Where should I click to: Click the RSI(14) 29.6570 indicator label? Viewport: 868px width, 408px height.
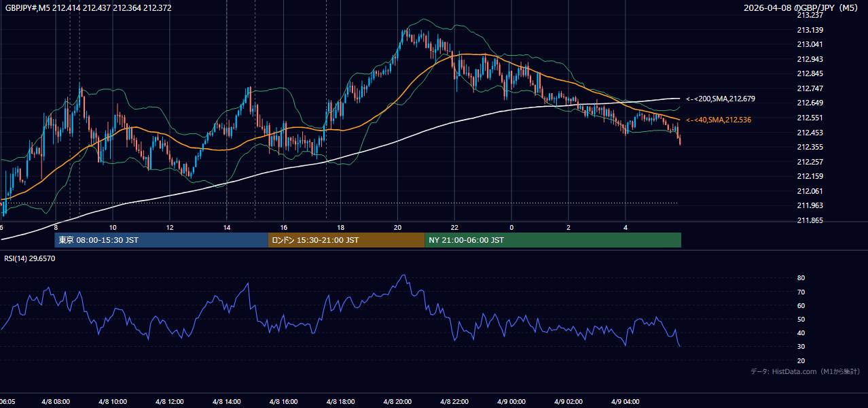[x=30, y=258]
